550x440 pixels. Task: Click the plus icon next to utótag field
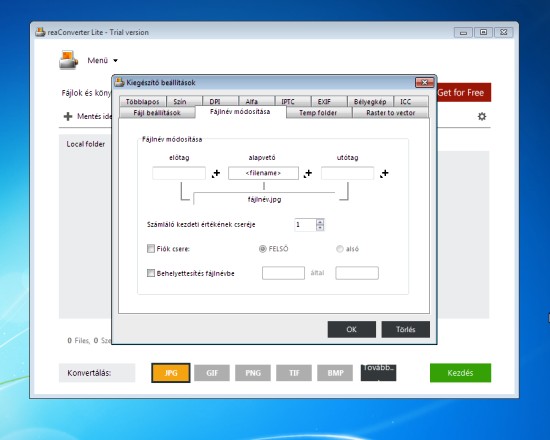[384, 173]
